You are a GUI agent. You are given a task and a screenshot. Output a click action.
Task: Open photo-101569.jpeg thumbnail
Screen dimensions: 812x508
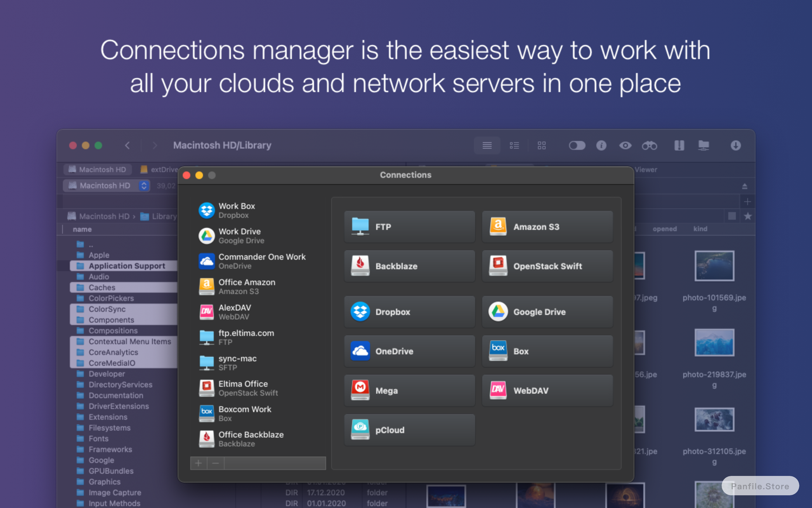tap(714, 266)
